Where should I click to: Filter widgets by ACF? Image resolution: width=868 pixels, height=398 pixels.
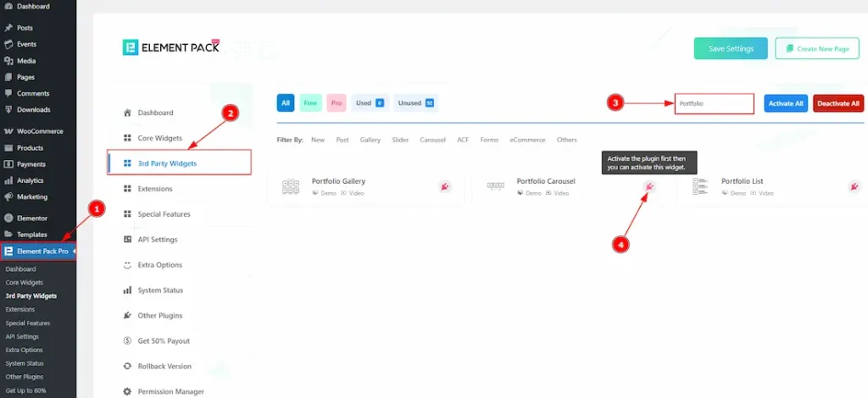(x=463, y=141)
